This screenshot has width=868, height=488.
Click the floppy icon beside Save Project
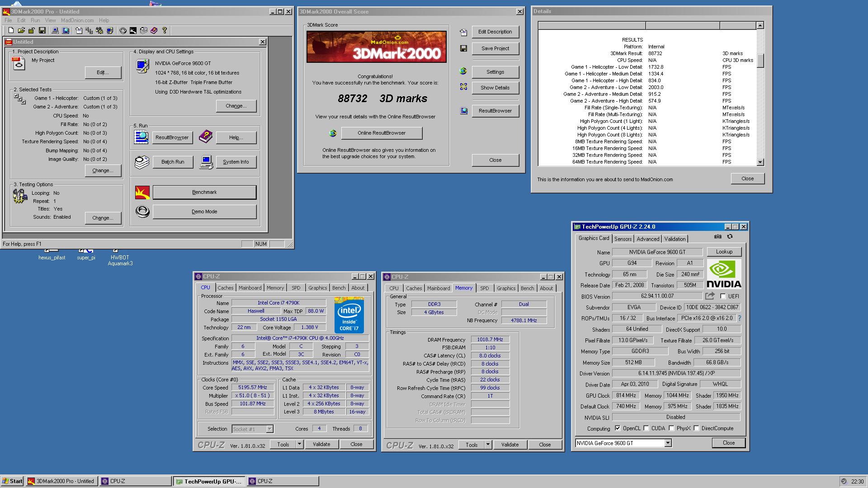coord(463,48)
